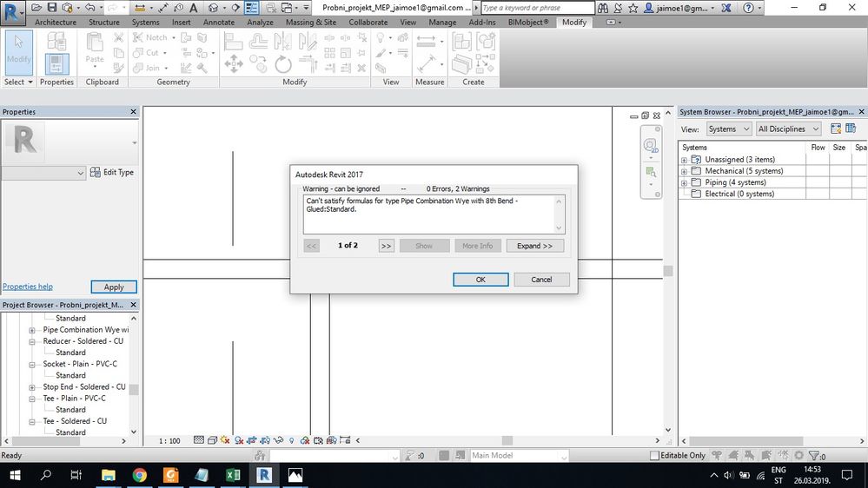
Task: Click the Favorites star icon in title bar
Action: click(x=633, y=8)
